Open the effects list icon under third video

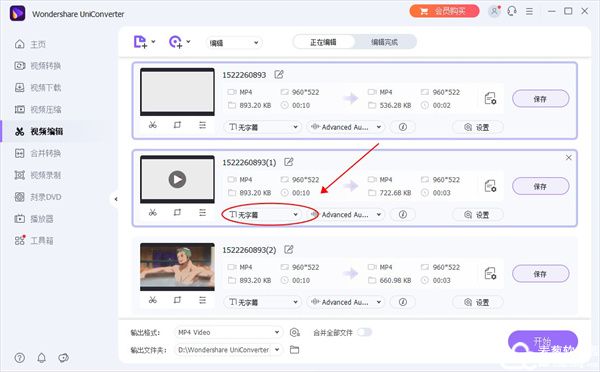coord(202,300)
